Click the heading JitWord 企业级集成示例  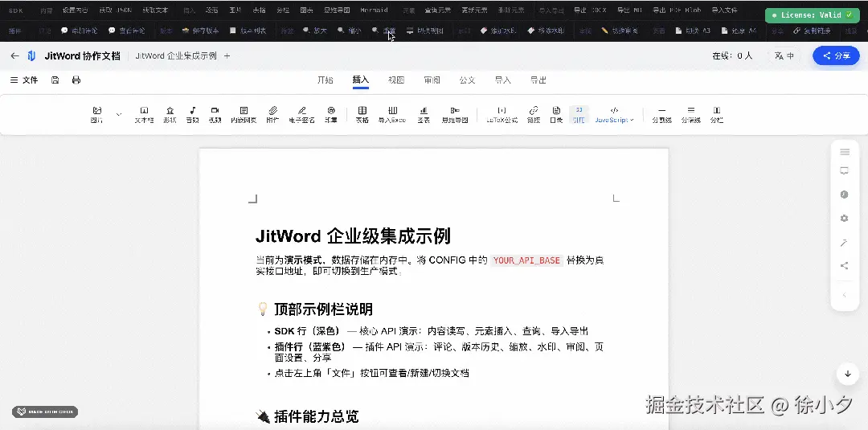(353, 235)
